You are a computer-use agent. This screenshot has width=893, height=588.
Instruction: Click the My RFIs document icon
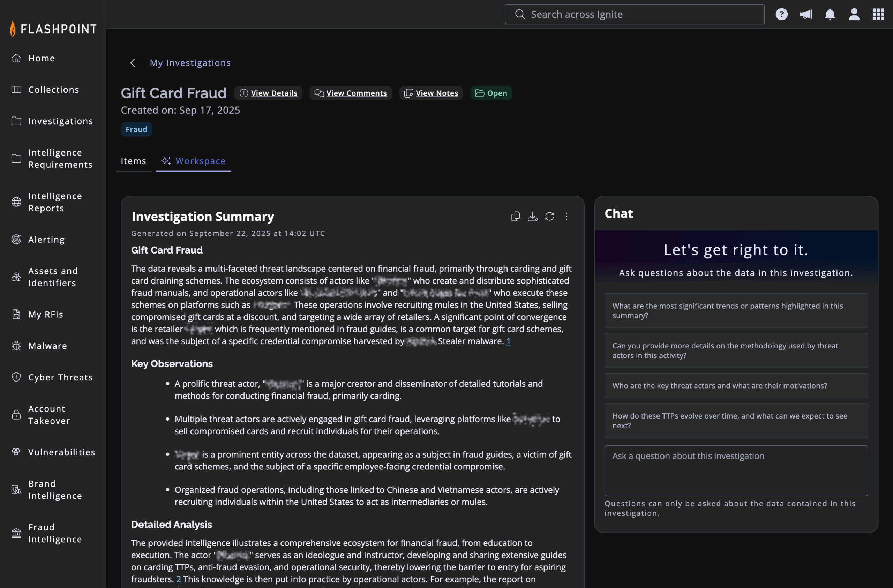16,315
